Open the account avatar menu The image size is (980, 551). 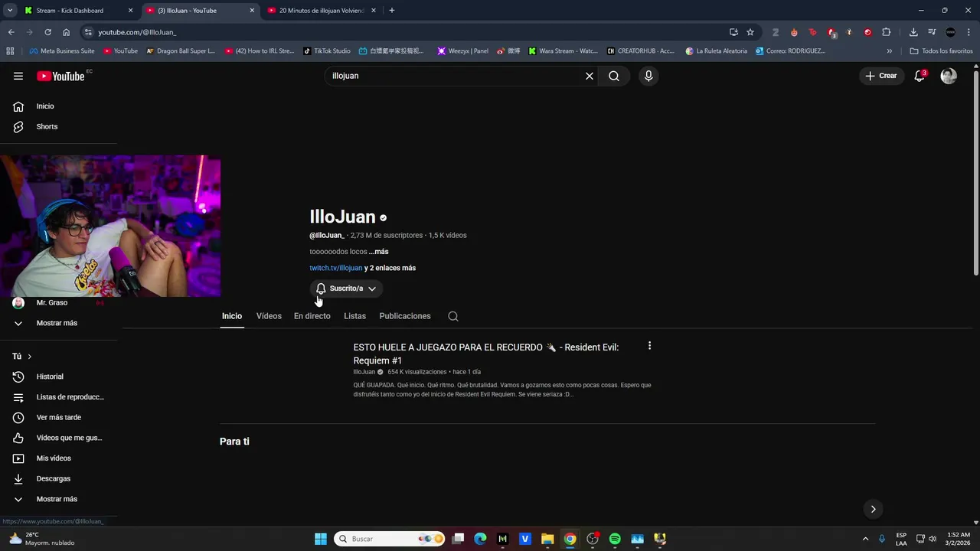click(x=949, y=76)
